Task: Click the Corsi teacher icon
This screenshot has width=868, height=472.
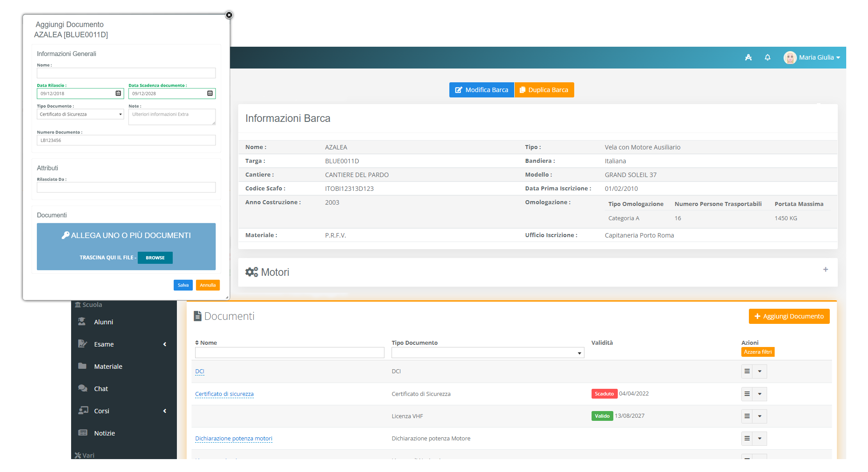Action: [83, 411]
